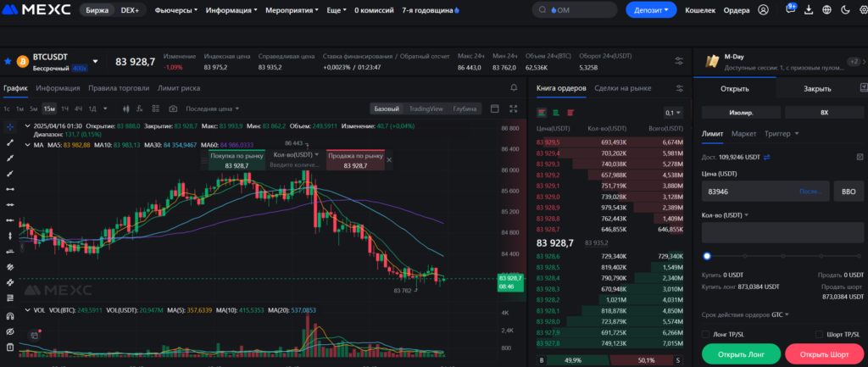Open the Мероприятия dropdown menu
Image resolution: width=868 pixels, height=367 pixels.
[x=292, y=10]
